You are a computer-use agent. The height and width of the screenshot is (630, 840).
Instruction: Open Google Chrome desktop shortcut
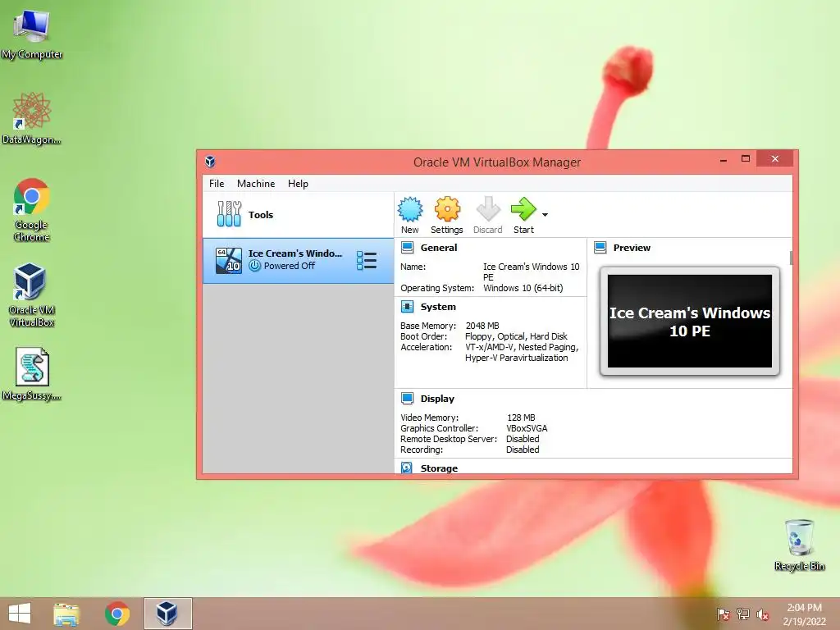click(x=32, y=210)
